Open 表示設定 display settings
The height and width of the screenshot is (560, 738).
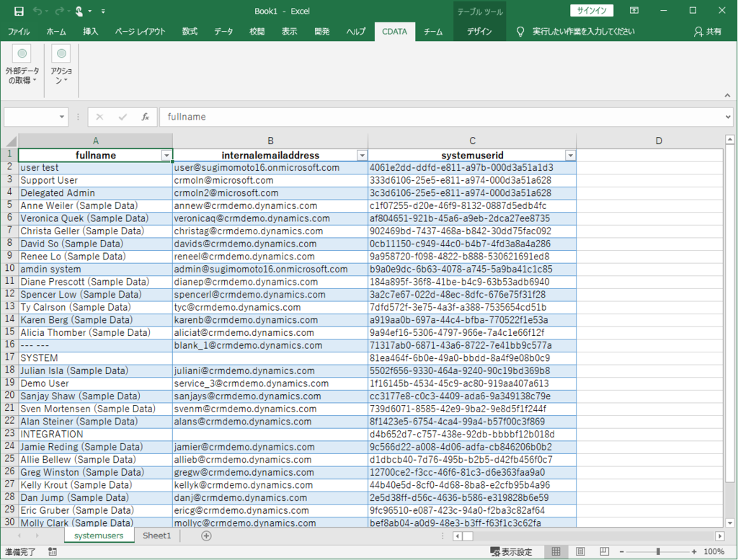coord(511,551)
